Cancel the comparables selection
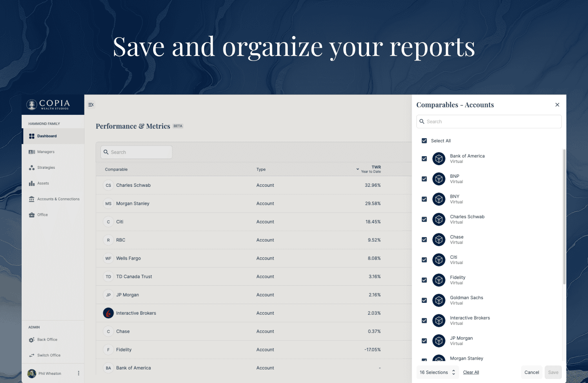The height and width of the screenshot is (383, 588). point(532,372)
